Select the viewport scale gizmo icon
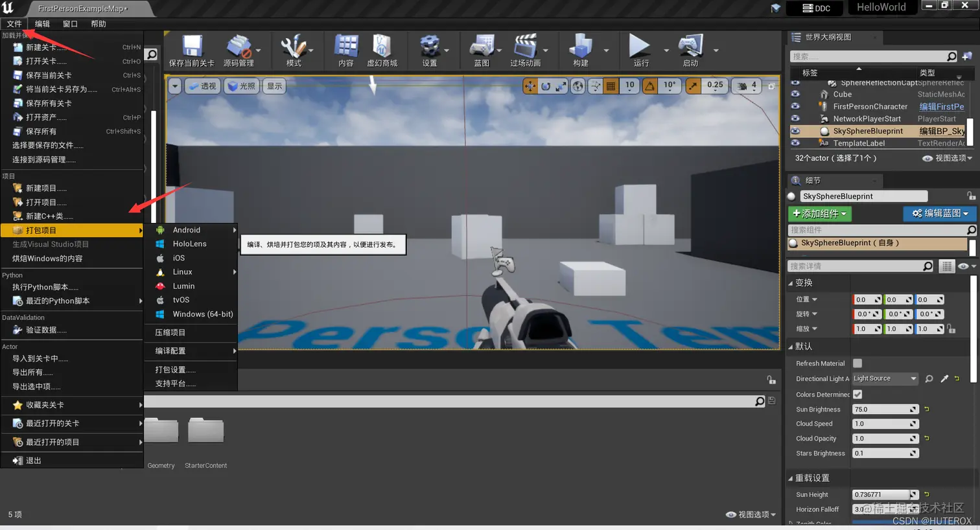This screenshot has width=980, height=530. [x=561, y=86]
